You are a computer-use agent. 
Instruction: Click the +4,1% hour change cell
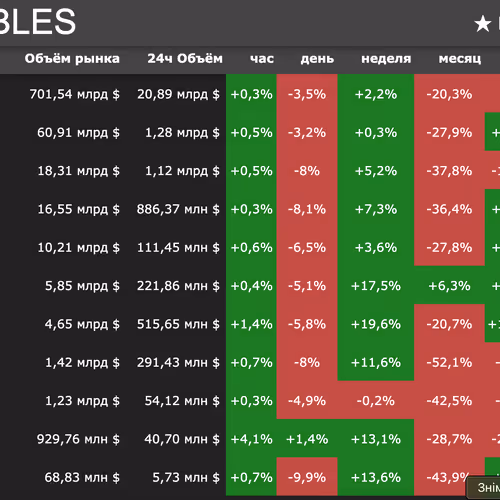(251, 439)
